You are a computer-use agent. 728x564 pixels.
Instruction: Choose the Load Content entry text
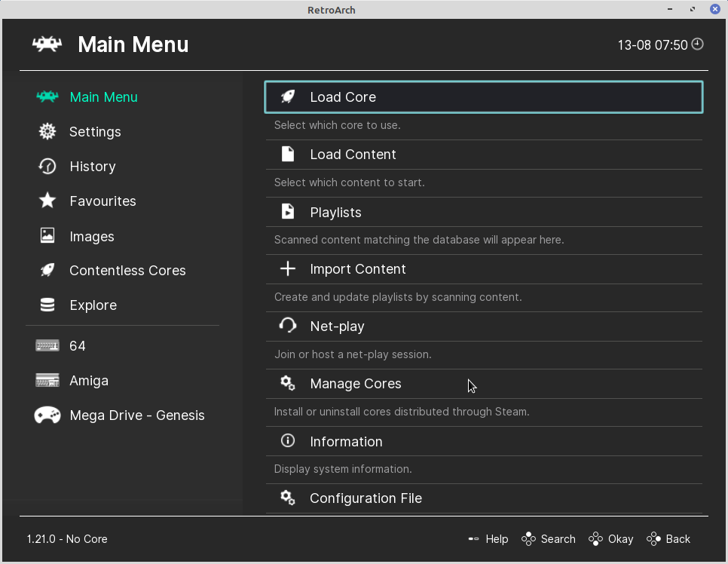pos(353,155)
